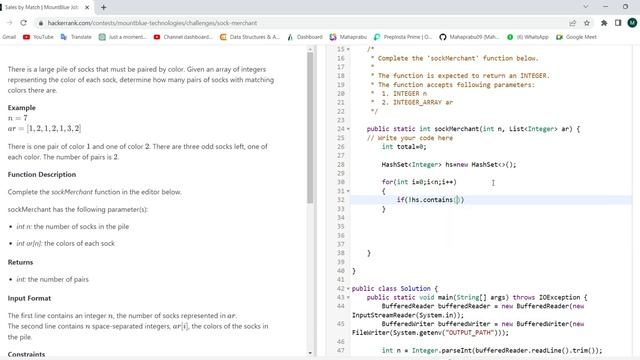Click the problem description scrollbar thumb

[x=310, y=127]
